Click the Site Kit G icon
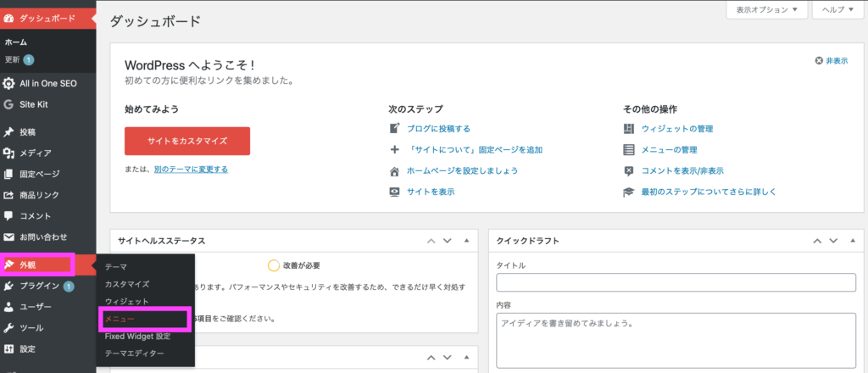 pyautogui.click(x=8, y=104)
